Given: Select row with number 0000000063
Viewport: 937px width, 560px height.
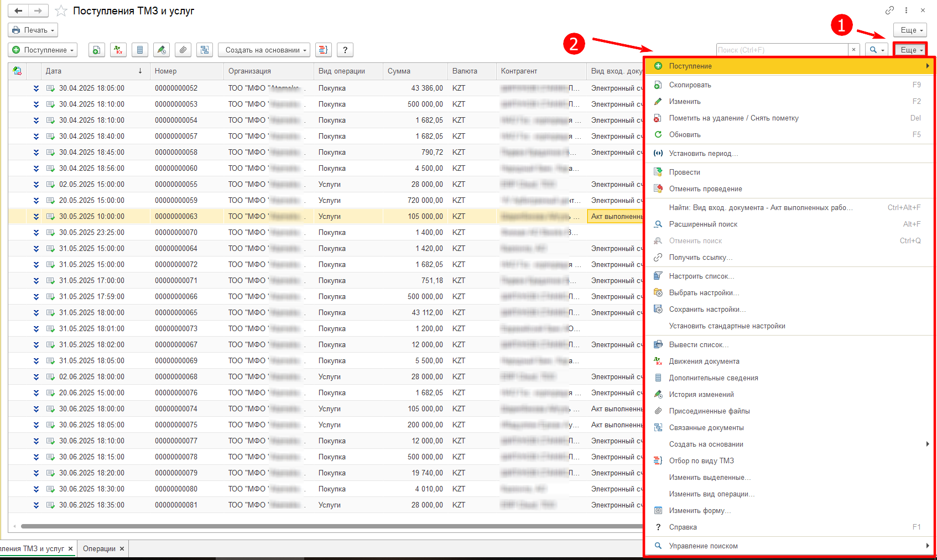Looking at the screenshot, I should coord(325,216).
